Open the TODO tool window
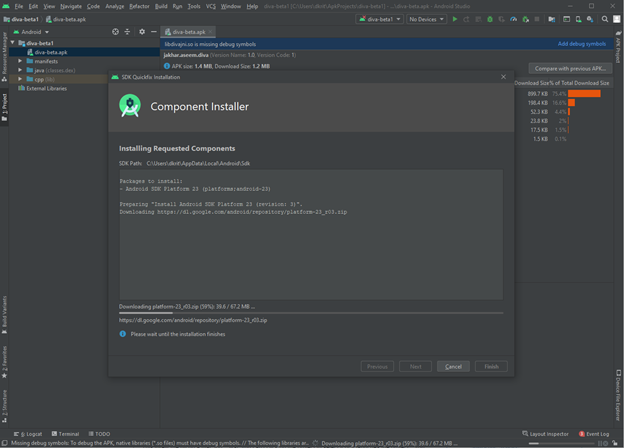The width and height of the screenshot is (624, 448). pos(99,434)
